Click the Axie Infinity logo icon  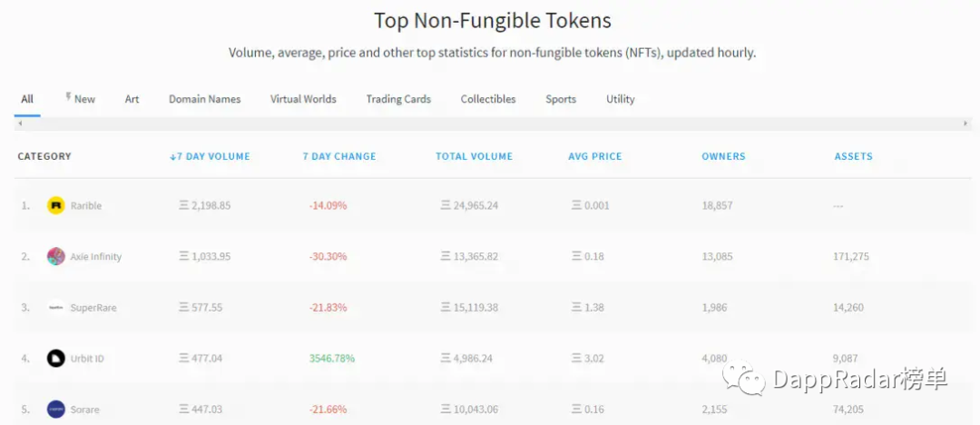[56, 256]
